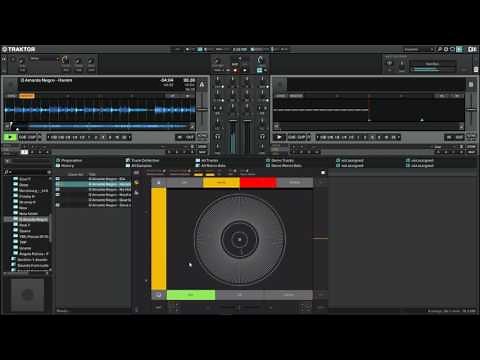Click the Deck A letter focus icon
The image size is (480, 360).
click(x=202, y=84)
